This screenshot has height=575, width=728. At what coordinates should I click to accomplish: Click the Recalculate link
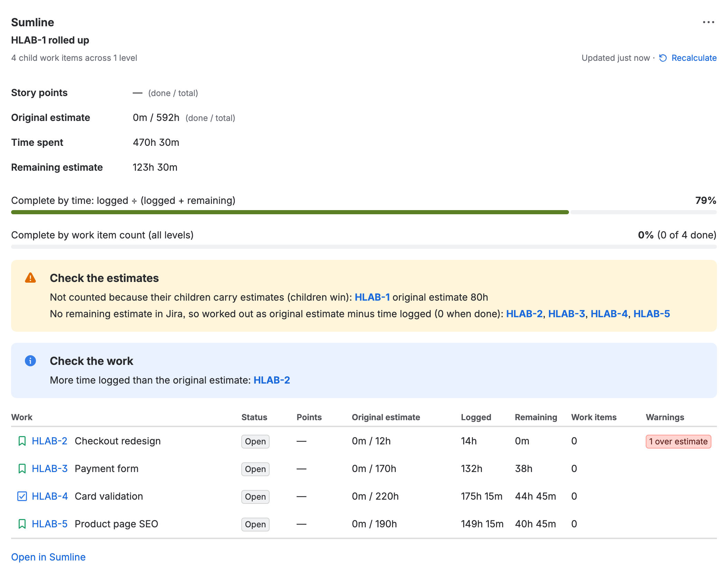[x=694, y=58]
